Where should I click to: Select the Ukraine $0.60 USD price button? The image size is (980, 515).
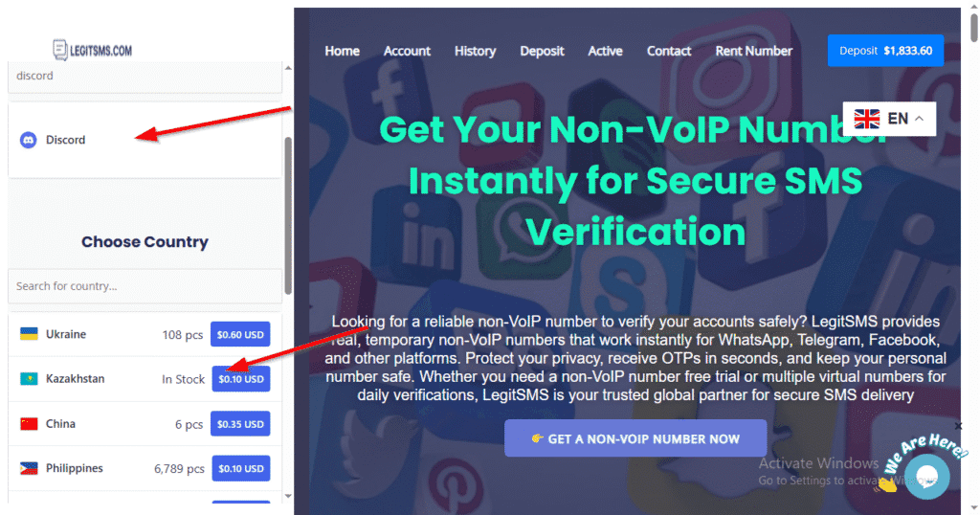pos(241,334)
